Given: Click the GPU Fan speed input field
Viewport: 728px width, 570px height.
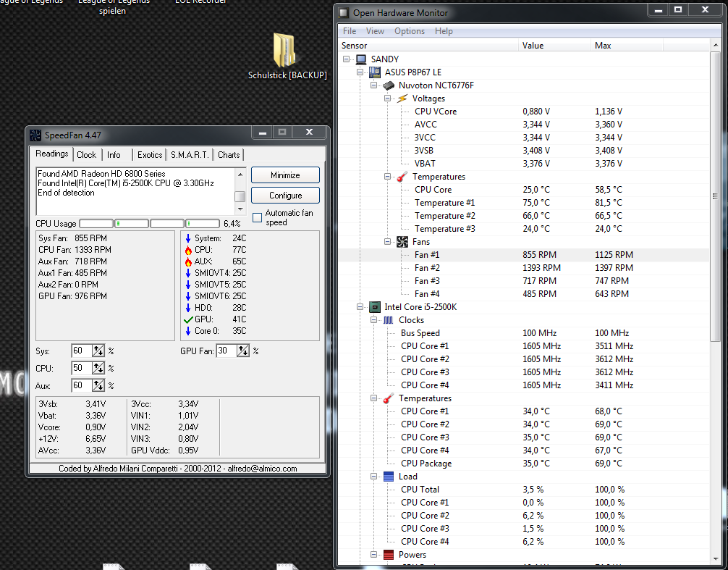Looking at the screenshot, I should click(x=227, y=351).
